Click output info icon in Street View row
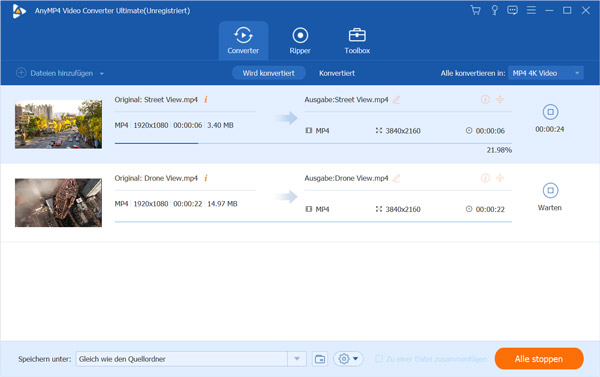Image resolution: width=600 pixels, height=377 pixels. [485, 100]
